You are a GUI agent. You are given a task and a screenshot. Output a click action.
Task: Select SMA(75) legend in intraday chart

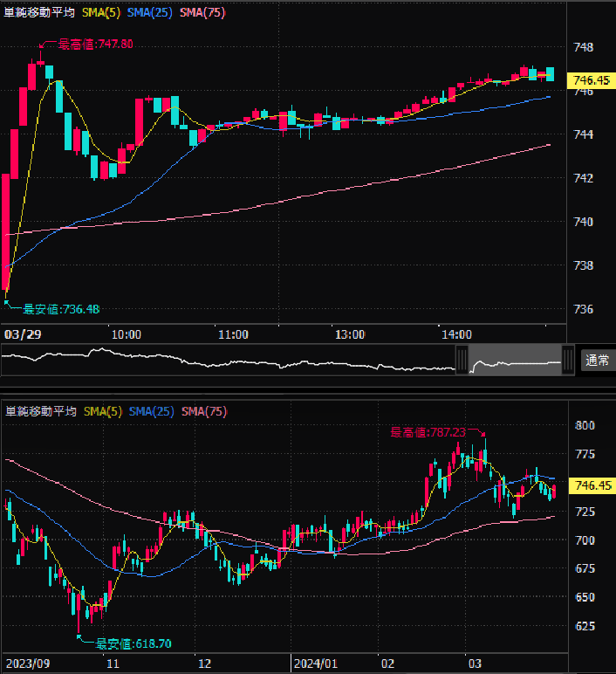[202, 12]
